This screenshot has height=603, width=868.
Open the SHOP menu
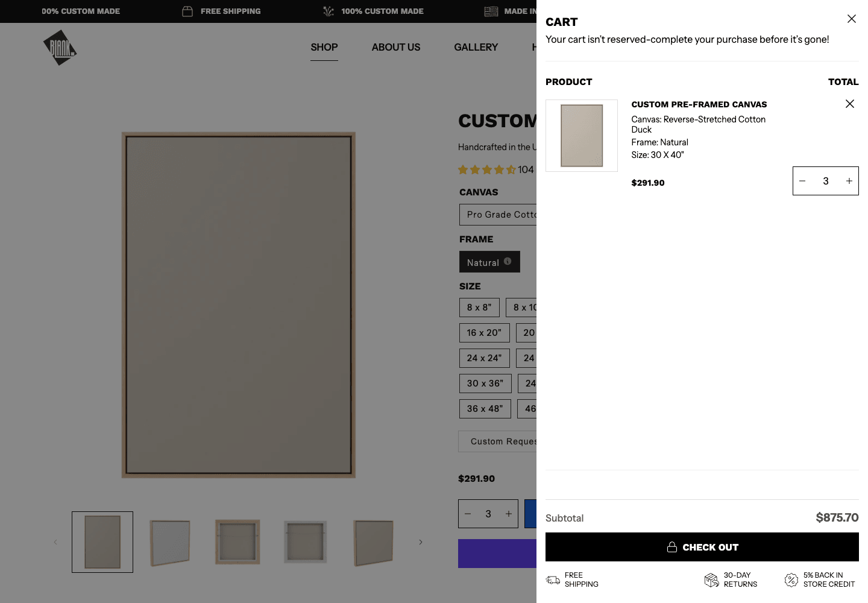[x=324, y=47]
